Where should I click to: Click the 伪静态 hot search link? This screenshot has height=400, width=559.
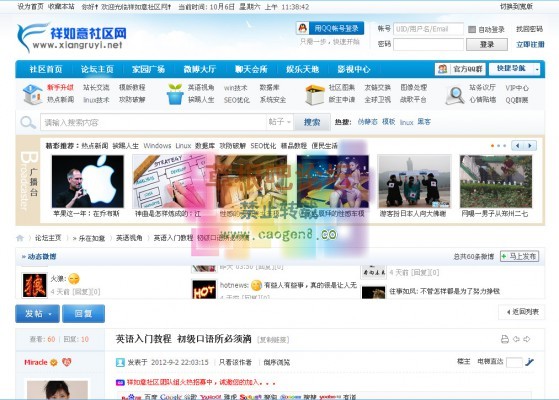(x=368, y=122)
